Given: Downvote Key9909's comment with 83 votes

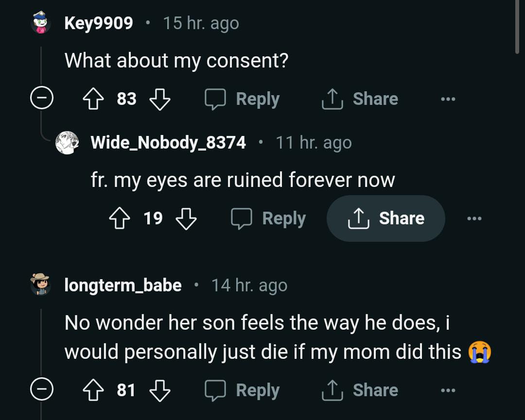Looking at the screenshot, I should coord(159,99).
